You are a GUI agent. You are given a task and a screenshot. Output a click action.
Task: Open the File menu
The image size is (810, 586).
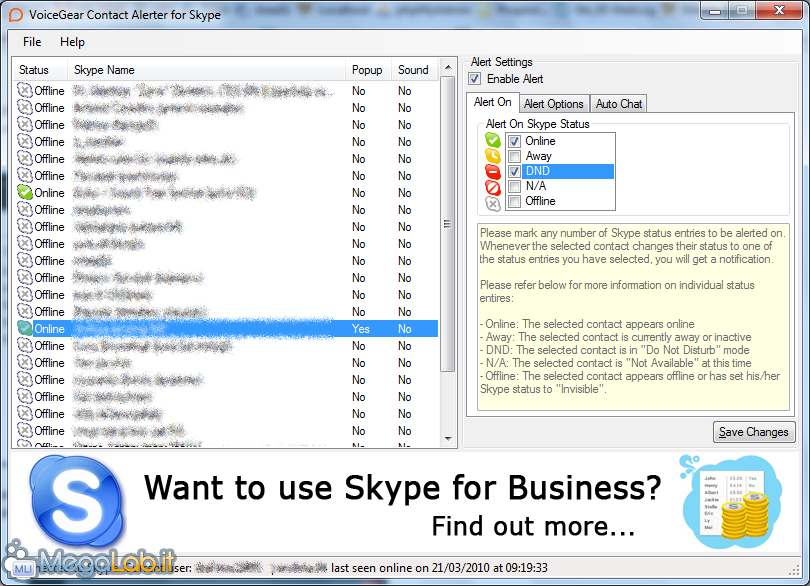[x=32, y=42]
